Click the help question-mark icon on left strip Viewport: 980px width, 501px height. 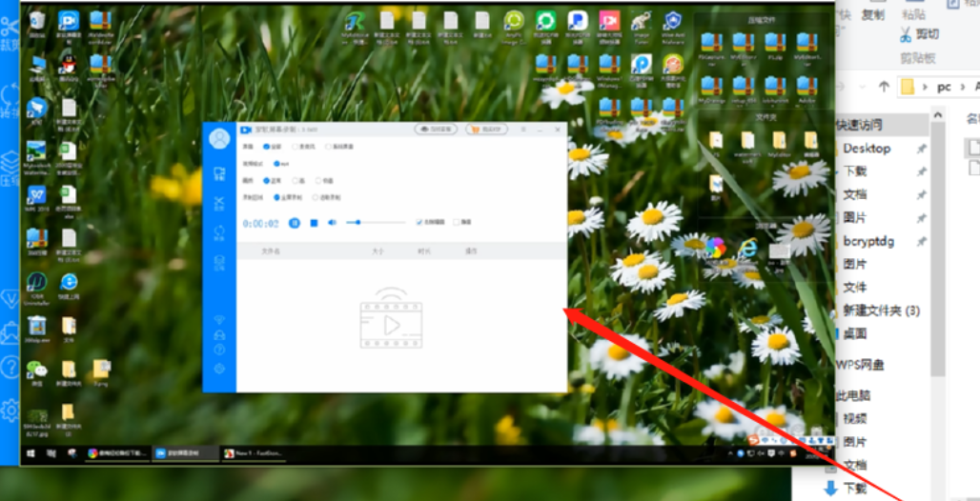[x=10, y=368]
